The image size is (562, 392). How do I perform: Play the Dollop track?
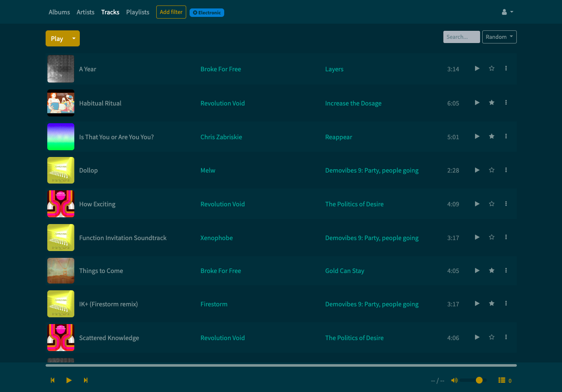(x=477, y=170)
